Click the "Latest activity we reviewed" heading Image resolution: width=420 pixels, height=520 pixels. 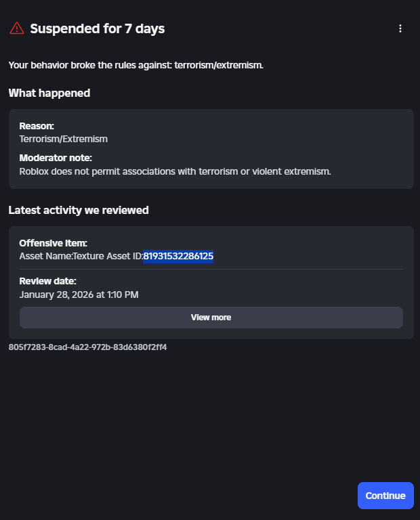click(79, 211)
